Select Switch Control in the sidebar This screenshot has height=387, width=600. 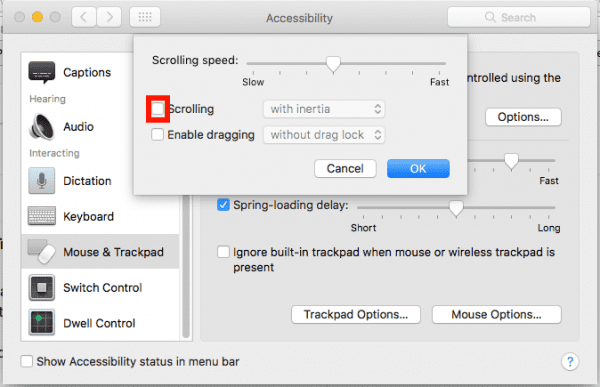(100, 287)
